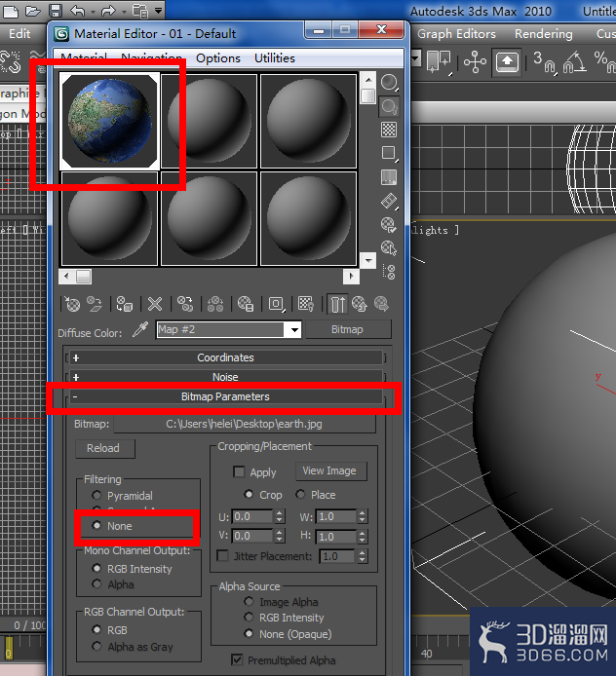Select Alpha under Mono Channel Output
The height and width of the screenshot is (676, 616).
click(x=96, y=584)
